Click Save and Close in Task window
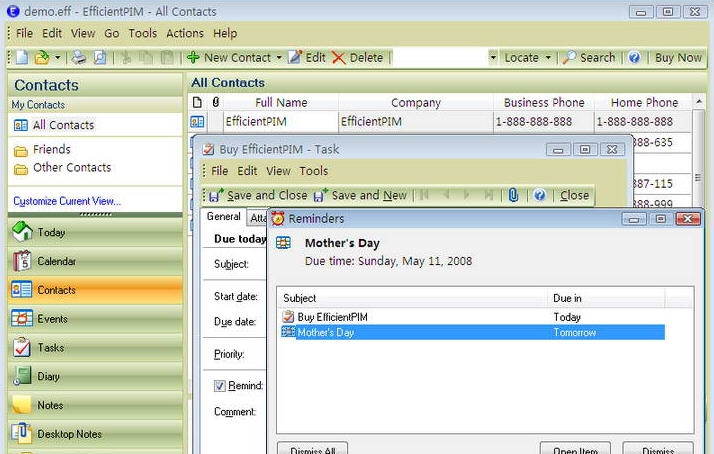The width and height of the screenshot is (714, 454). tap(258, 196)
